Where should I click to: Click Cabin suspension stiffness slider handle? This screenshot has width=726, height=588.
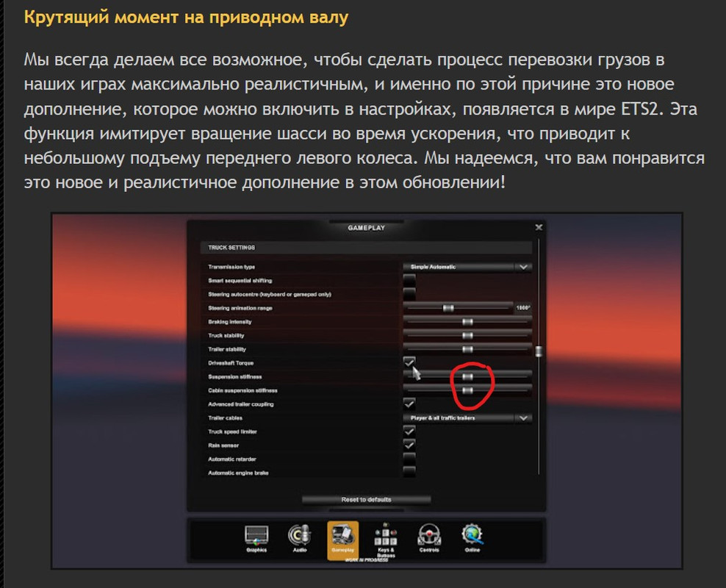tap(467, 390)
